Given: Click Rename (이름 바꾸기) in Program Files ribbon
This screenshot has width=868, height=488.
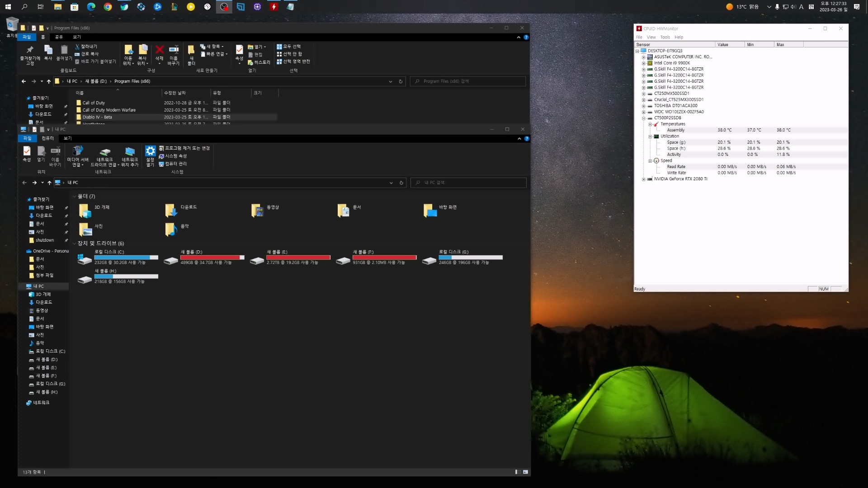Looking at the screenshot, I should [174, 55].
